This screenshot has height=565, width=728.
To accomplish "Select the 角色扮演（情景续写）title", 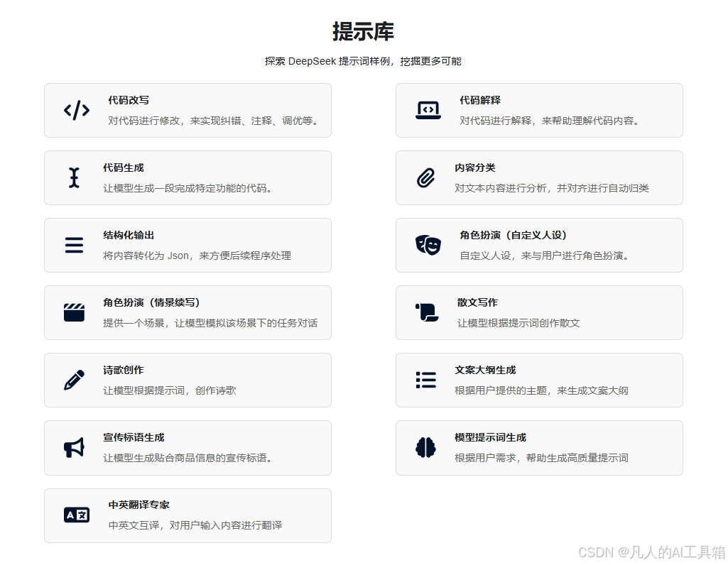I will [x=152, y=302].
